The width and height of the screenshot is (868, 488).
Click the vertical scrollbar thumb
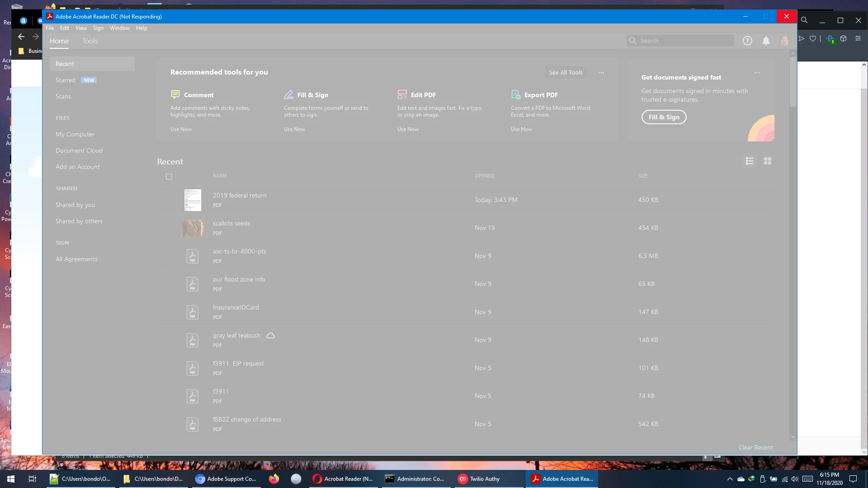point(793,81)
